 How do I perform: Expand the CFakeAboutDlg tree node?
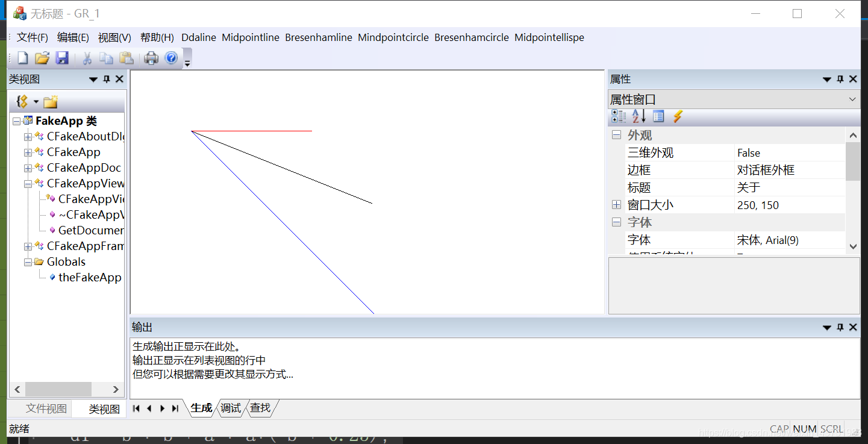[x=28, y=137]
